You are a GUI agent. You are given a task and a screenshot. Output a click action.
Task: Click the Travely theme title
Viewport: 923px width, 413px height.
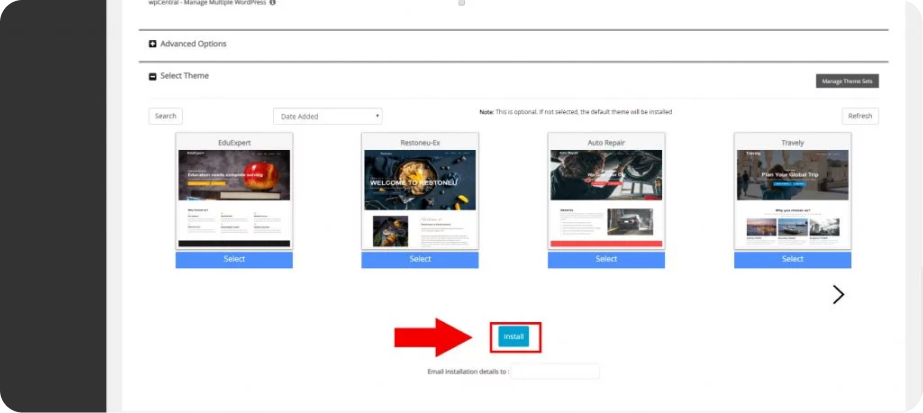pos(792,142)
